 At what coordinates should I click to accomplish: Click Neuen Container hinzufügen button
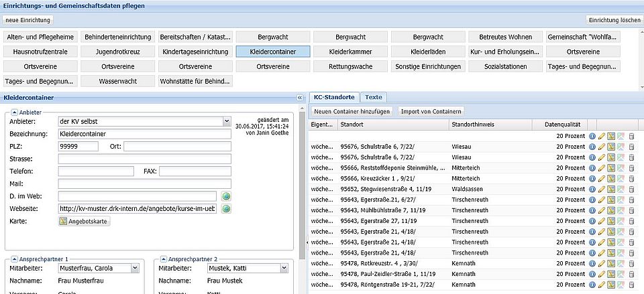(x=352, y=111)
